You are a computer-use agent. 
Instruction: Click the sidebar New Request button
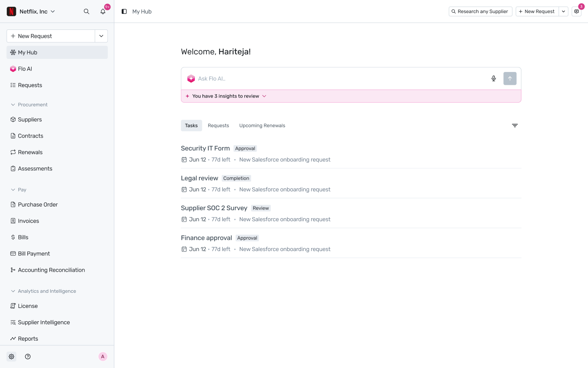pyautogui.click(x=51, y=36)
